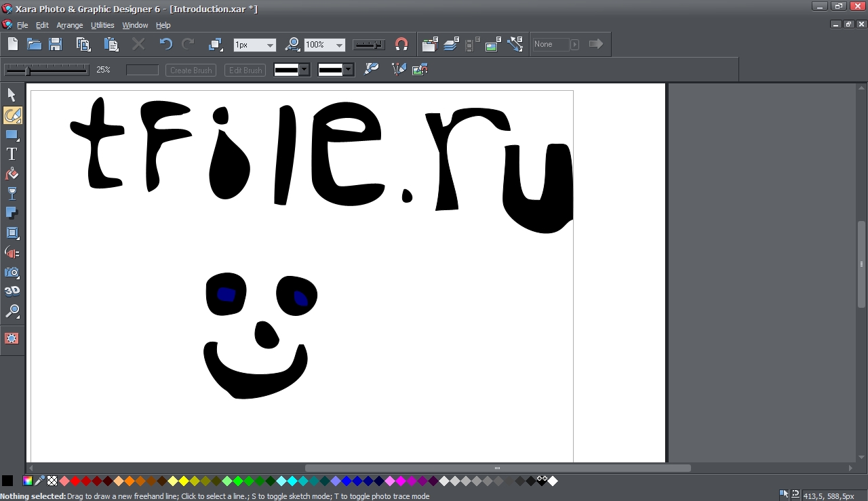The width and height of the screenshot is (868, 501).
Task: Choose the bright green color swatch
Action: point(238,481)
